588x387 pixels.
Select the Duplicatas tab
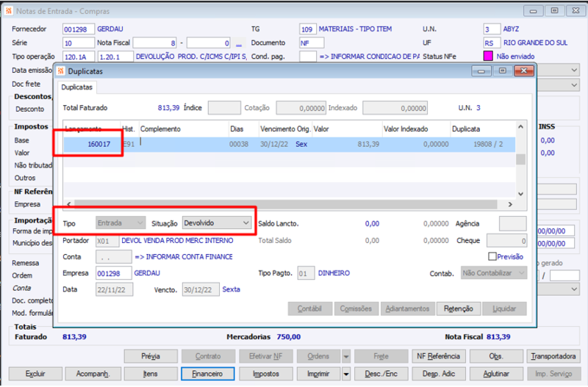coord(77,87)
